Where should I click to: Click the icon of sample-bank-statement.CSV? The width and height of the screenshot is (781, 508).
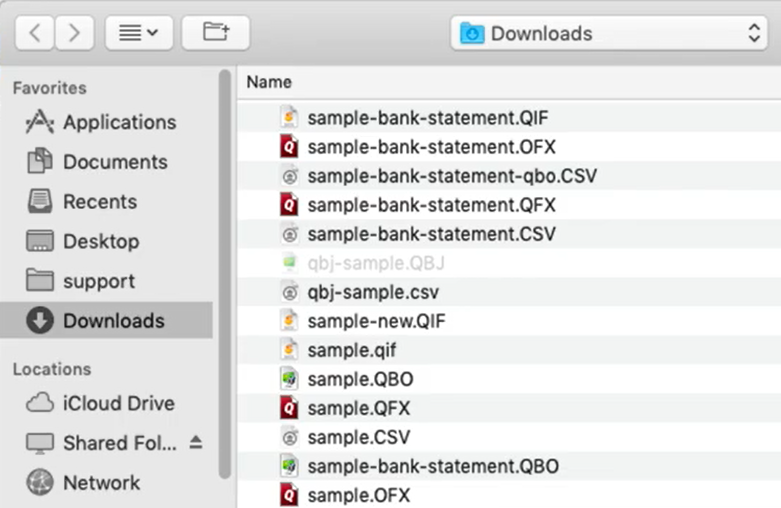pyautogui.click(x=289, y=234)
